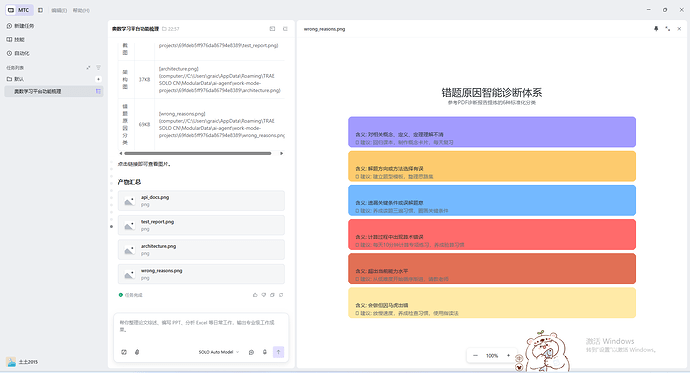Click the table's horizontal scrollbar
This screenshot has width=690, height=373.
tap(198, 154)
